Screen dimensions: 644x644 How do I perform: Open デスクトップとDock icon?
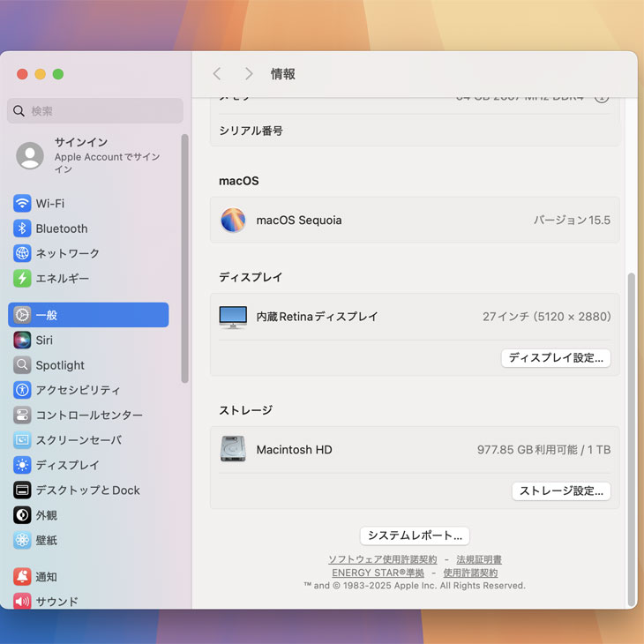[22, 490]
